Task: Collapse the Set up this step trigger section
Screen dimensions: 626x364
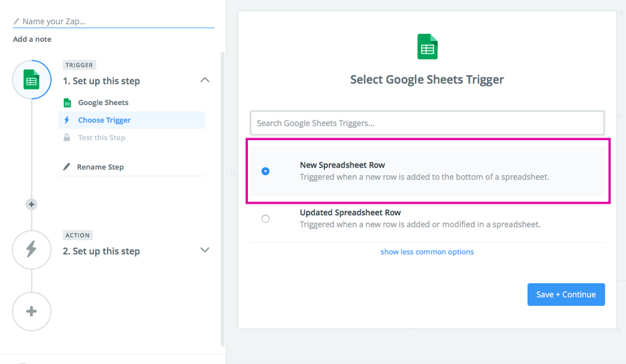Action: click(x=205, y=80)
